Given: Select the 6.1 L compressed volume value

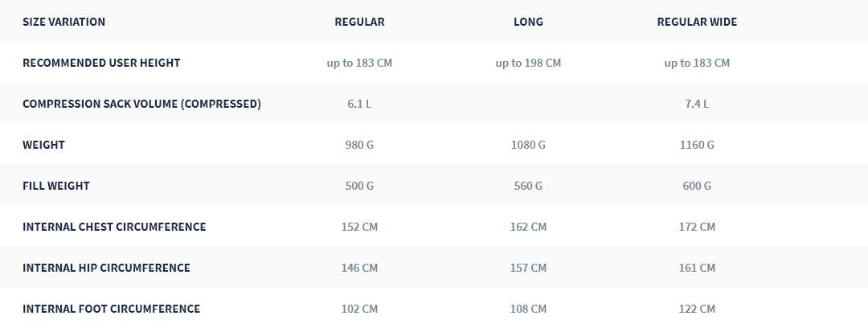Looking at the screenshot, I should tap(359, 105).
